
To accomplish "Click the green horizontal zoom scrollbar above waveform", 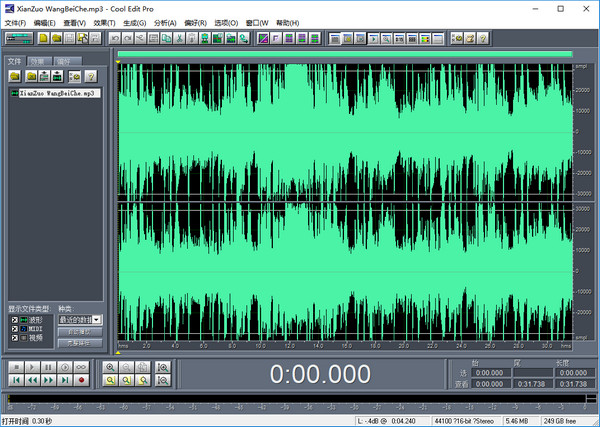I will coord(344,54).
